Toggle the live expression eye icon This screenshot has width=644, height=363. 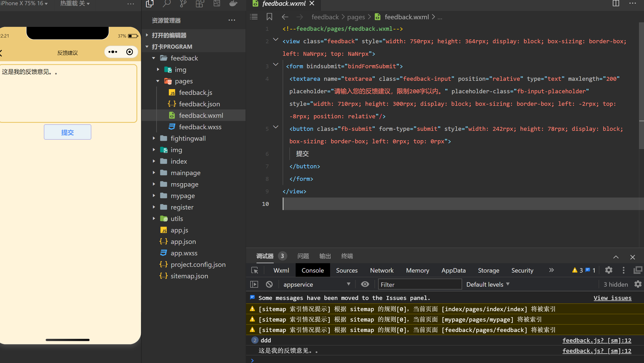[x=365, y=284]
